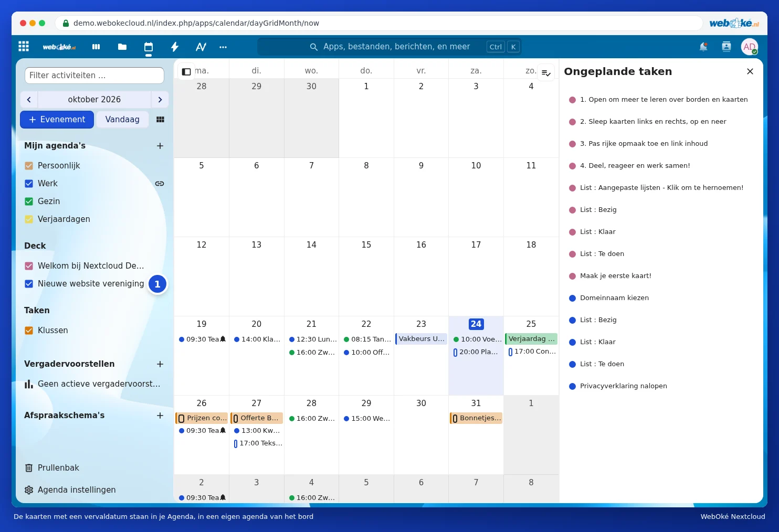The width and height of the screenshot is (779, 532).
Task: Click in the Filter activiteiten field
Action: coord(94,76)
